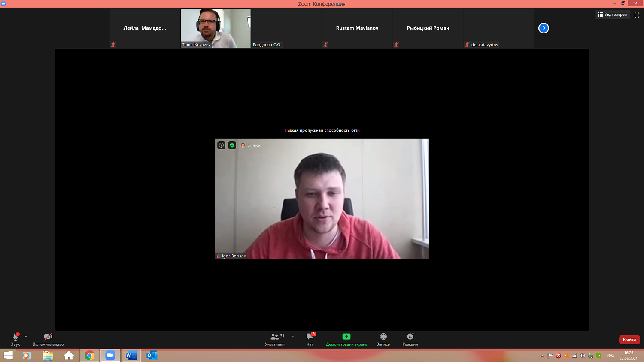Leave the meeting with Выйти button
This screenshot has height=362, width=644.
629,339
